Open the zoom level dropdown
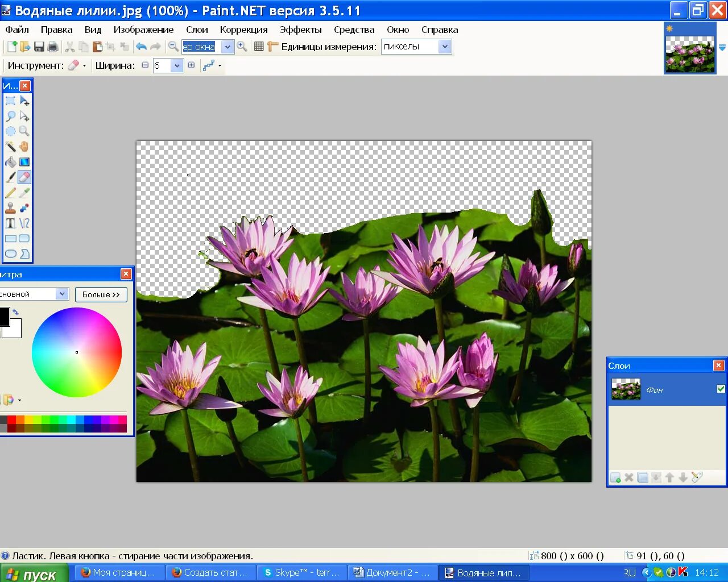The height and width of the screenshot is (582, 728). coord(227,47)
